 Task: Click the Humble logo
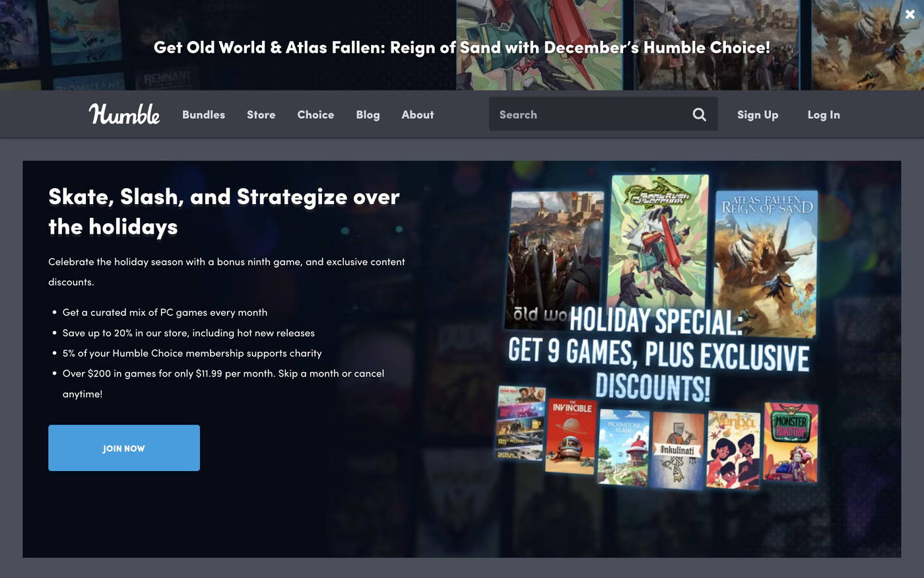point(124,114)
